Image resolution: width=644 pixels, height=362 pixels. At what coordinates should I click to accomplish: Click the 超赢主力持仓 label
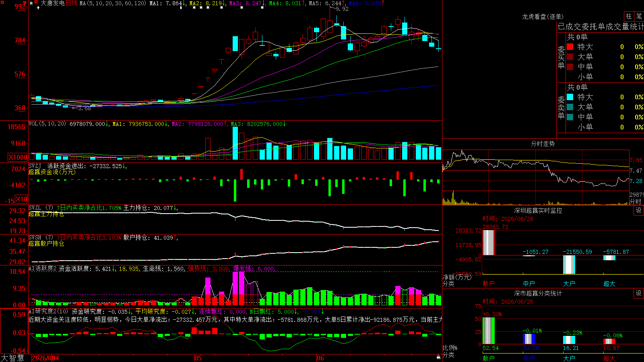click(46, 214)
